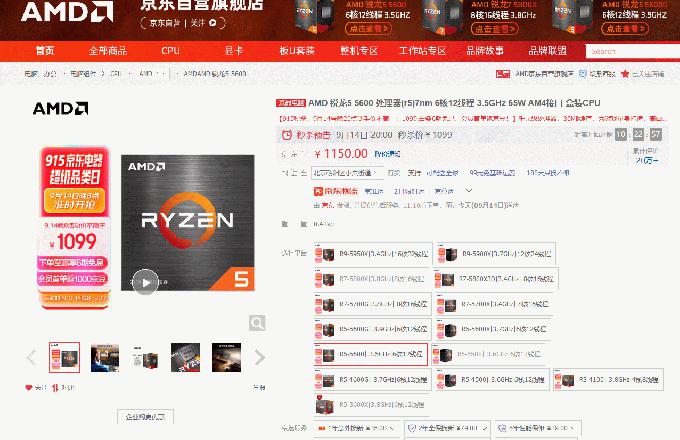Viewport: 680px width, 440px height.
Task: Play the product video on the Ryzen image
Action: click(x=146, y=282)
